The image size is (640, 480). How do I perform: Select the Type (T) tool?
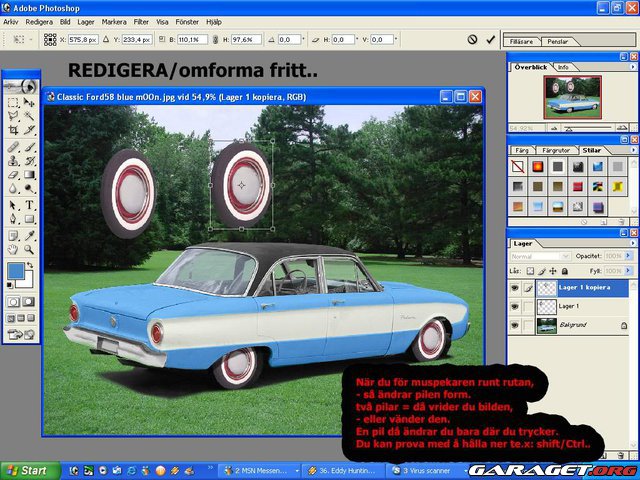click(29, 204)
